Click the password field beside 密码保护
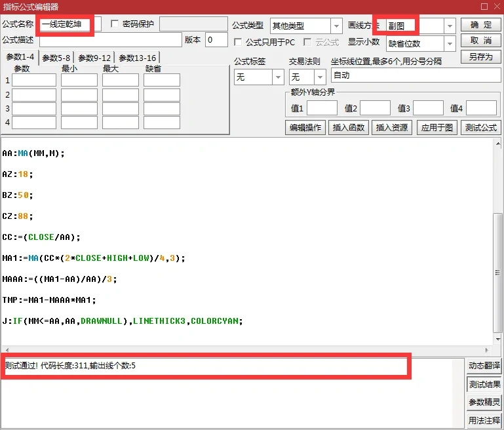This screenshot has height=430, width=504. tap(193, 24)
